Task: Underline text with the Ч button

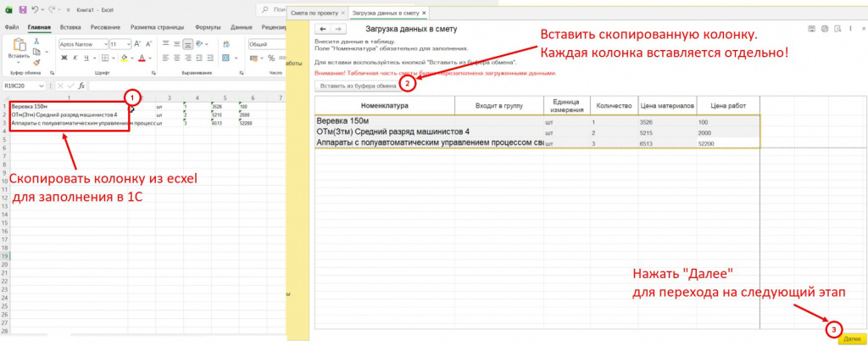Action: pos(86,58)
